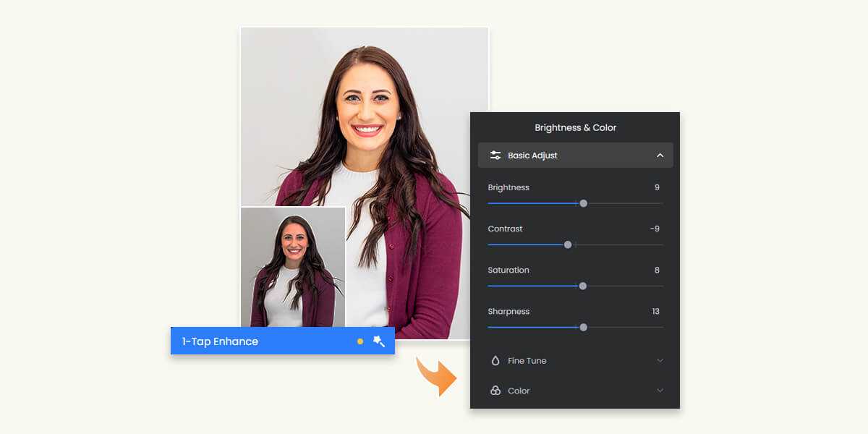Screen dimensions: 868x434
Task: Expand the Color section
Action: (x=660, y=391)
